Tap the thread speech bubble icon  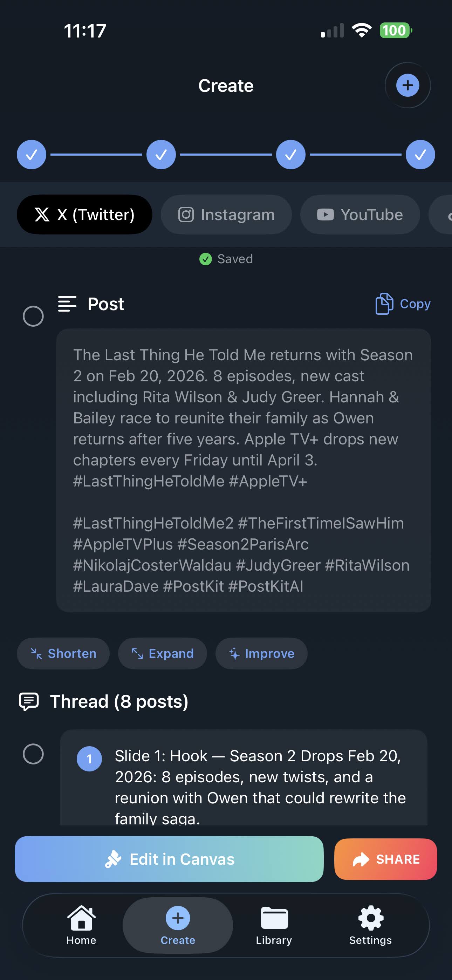[x=29, y=701]
